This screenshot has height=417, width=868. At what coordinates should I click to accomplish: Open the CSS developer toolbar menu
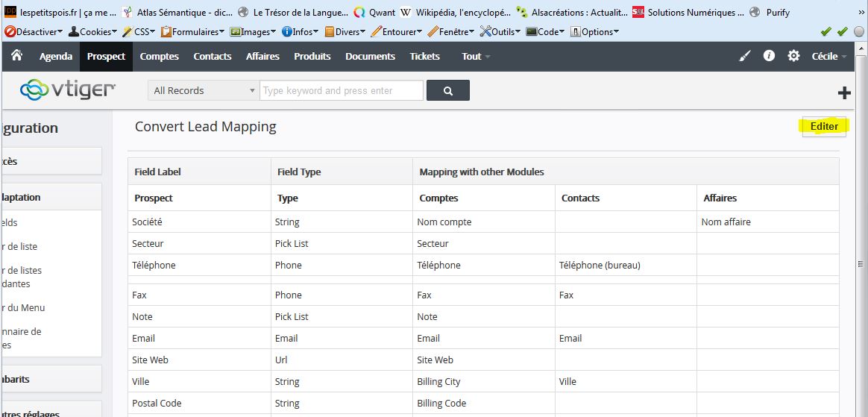point(140,32)
